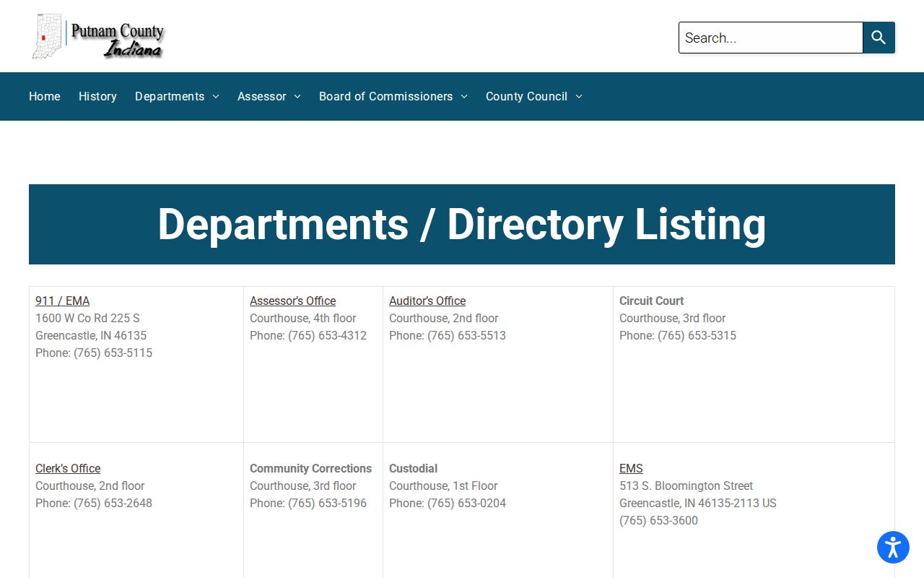Click phone number (765) 653-5196
The image size is (924, 578).
click(x=327, y=503)
